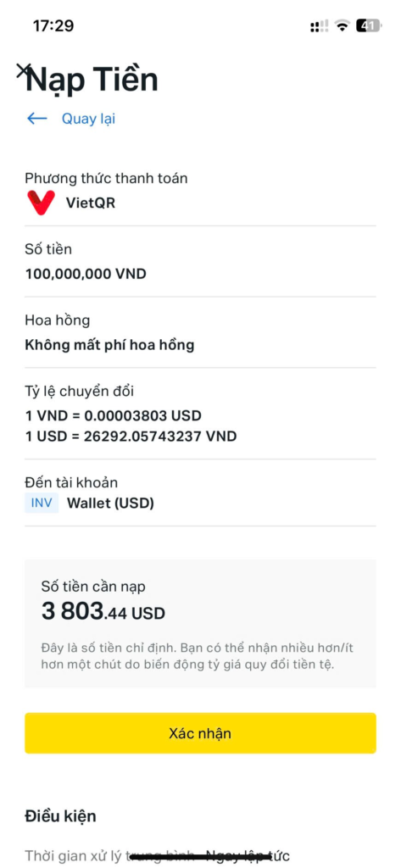
Task: Go back via Quay lại link
Action: click(x=88, y=119)
